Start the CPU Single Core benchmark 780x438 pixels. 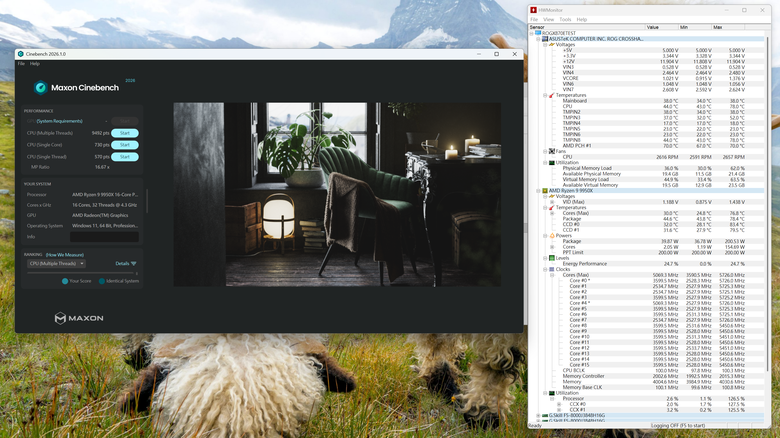point(125,145)
